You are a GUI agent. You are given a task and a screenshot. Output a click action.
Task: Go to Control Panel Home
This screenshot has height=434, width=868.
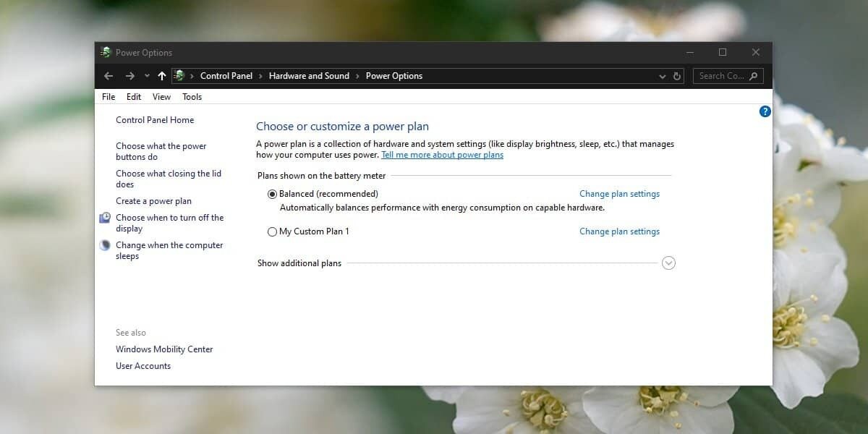[x=155, y=120]
